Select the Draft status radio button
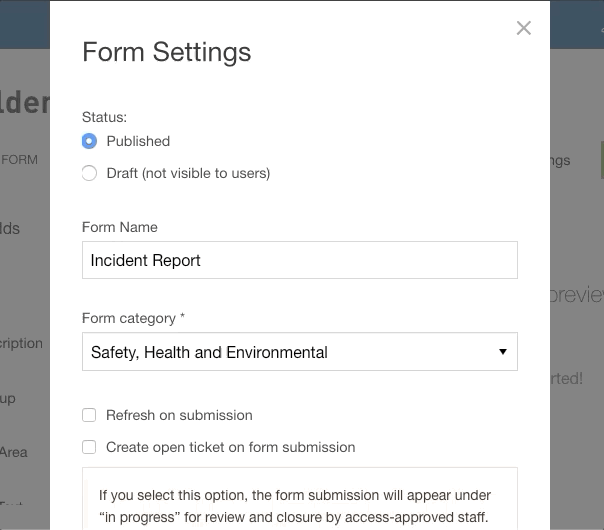Screen dimensions: 604x530 click(89, 173)
